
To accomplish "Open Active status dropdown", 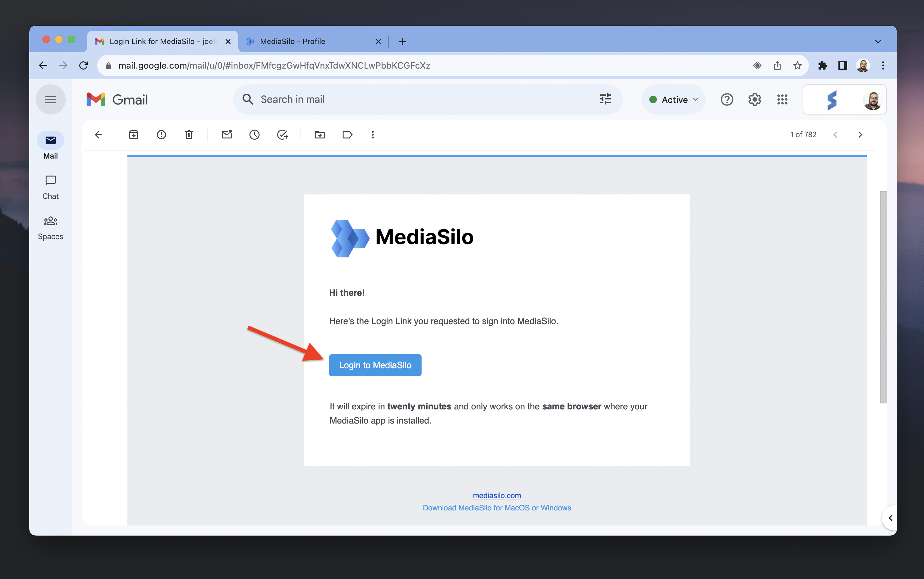I will pos(673,99).
